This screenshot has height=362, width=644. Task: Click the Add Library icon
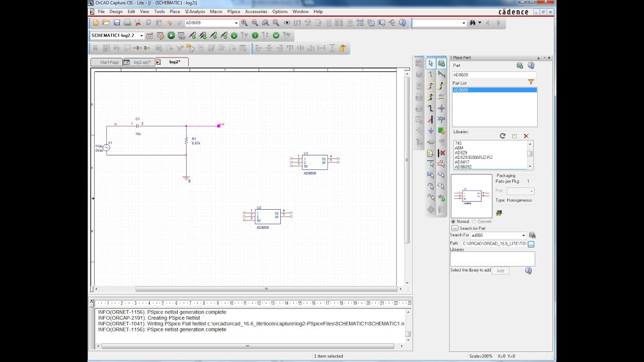click(514, 136)
